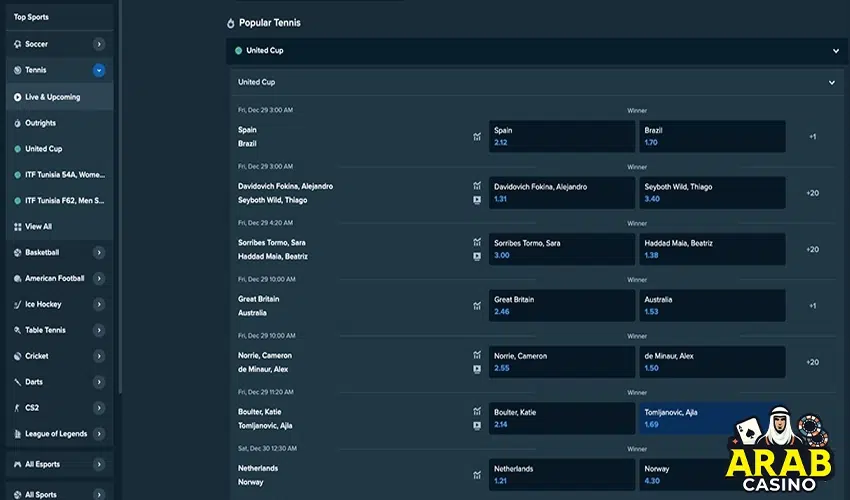Select Boulter, Katie odds 2.14
850x500 pixels.
coord(562,418)
